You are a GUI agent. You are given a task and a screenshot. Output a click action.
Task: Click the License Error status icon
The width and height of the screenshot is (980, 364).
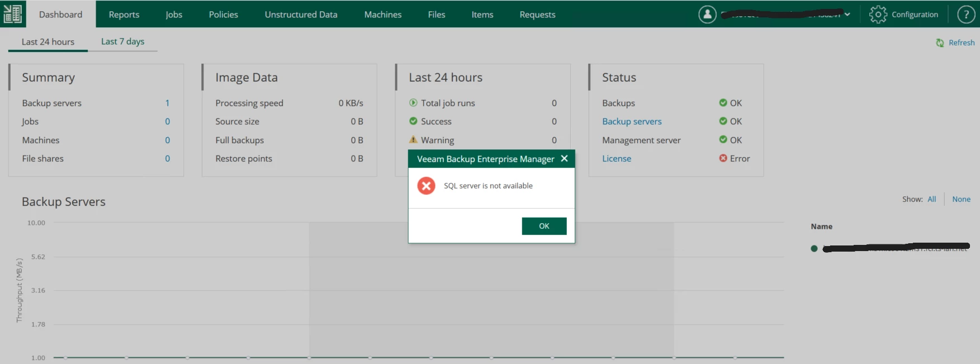(723, 159)
